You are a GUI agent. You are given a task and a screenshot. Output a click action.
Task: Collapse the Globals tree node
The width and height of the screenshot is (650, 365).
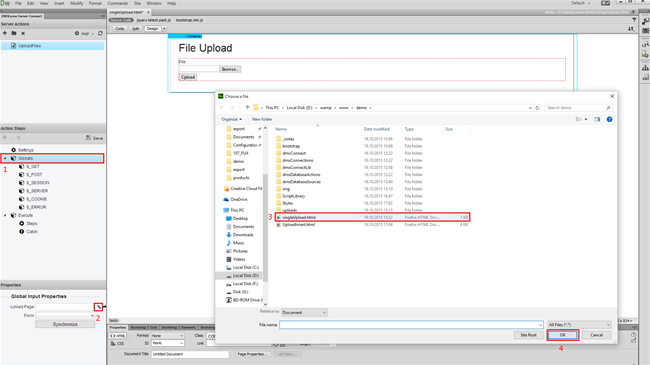pos(5,158)
